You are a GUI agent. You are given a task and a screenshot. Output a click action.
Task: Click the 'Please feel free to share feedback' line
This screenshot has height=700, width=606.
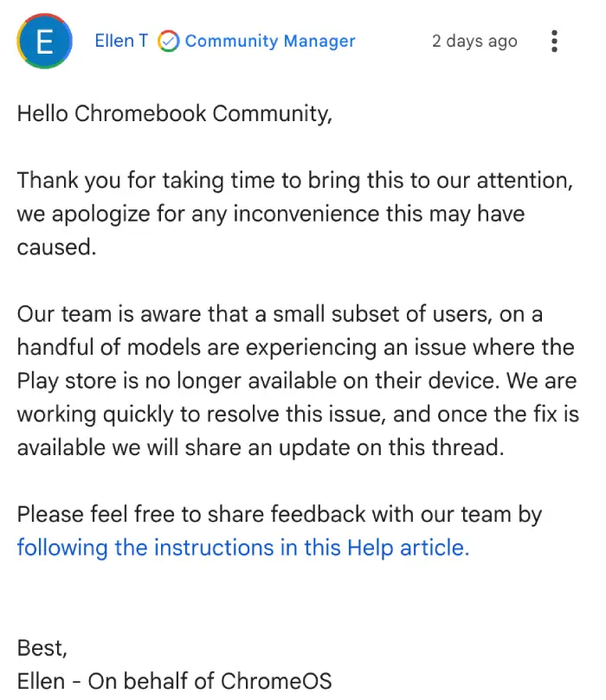point(280,514)
